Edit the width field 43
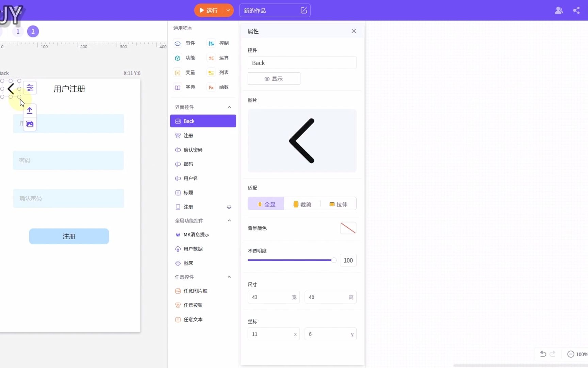The width and height of the screenshot is (588, 368). click(274, 297)
